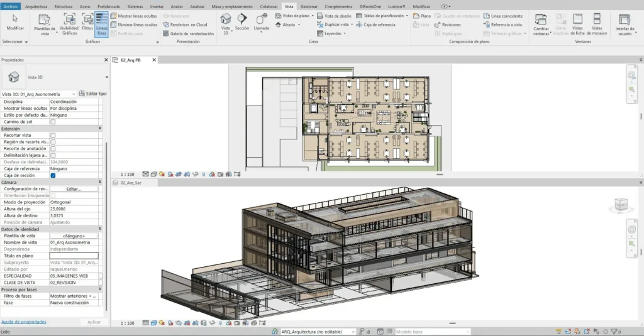Open the Ayuda de propiedades link

point(23,322)
